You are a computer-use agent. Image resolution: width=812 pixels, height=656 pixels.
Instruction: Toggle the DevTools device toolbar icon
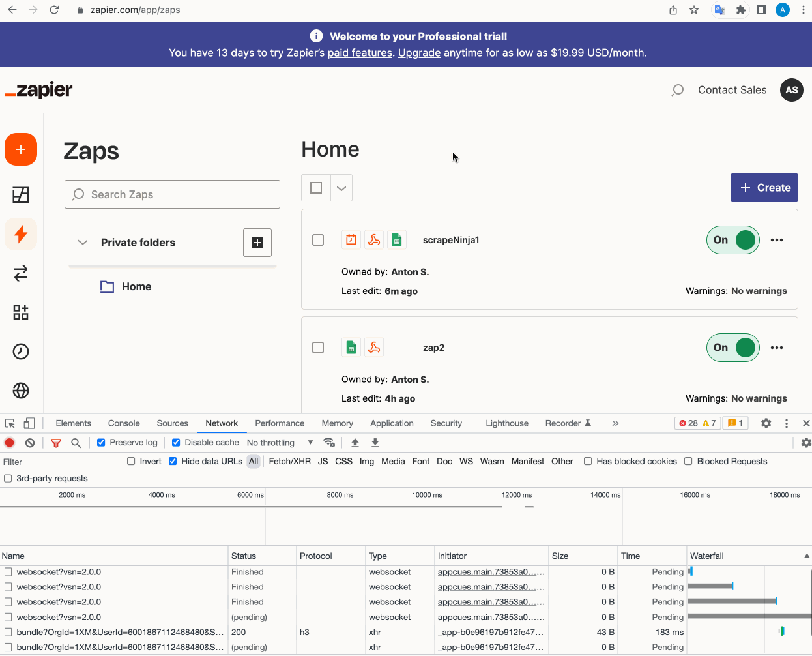click(x=29, y=423)
